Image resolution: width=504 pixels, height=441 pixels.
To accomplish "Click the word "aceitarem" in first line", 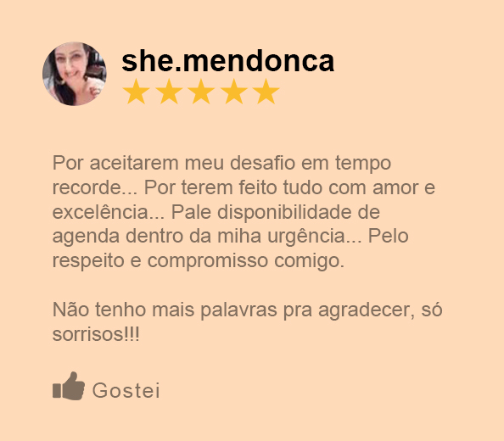I will point(134,163).
